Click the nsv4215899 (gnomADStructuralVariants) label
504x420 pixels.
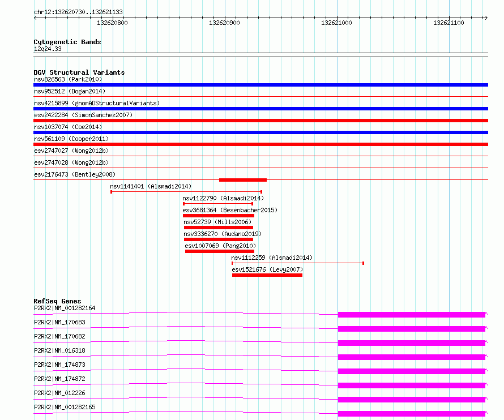[x=97, y=103]
